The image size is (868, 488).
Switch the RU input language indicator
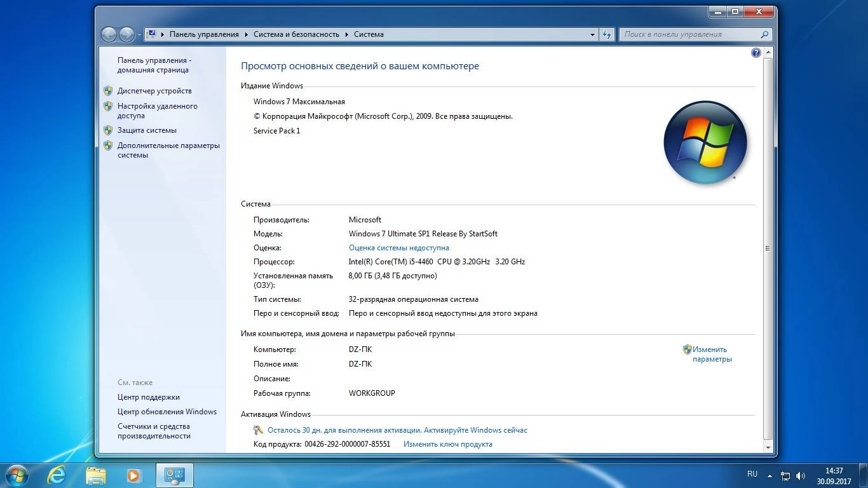752,474
